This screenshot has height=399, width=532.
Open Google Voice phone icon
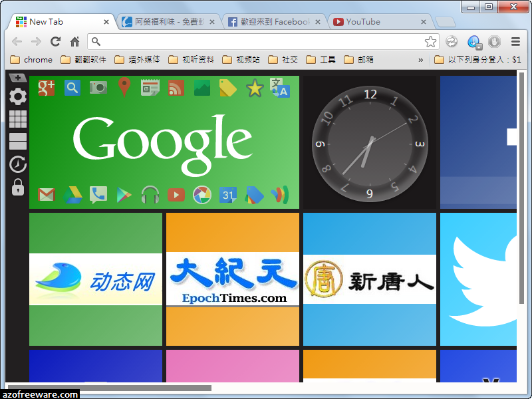coord(98,195)
